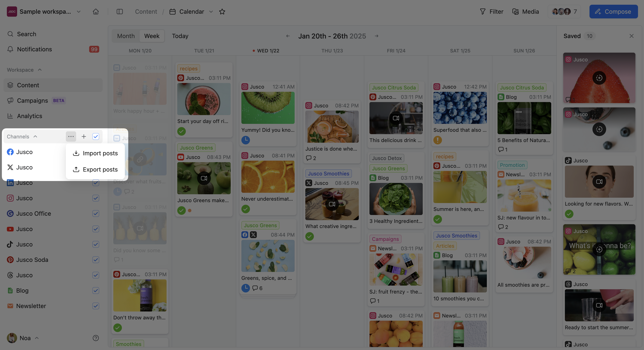Switch to the Month view tab

(x=126, y=36)
